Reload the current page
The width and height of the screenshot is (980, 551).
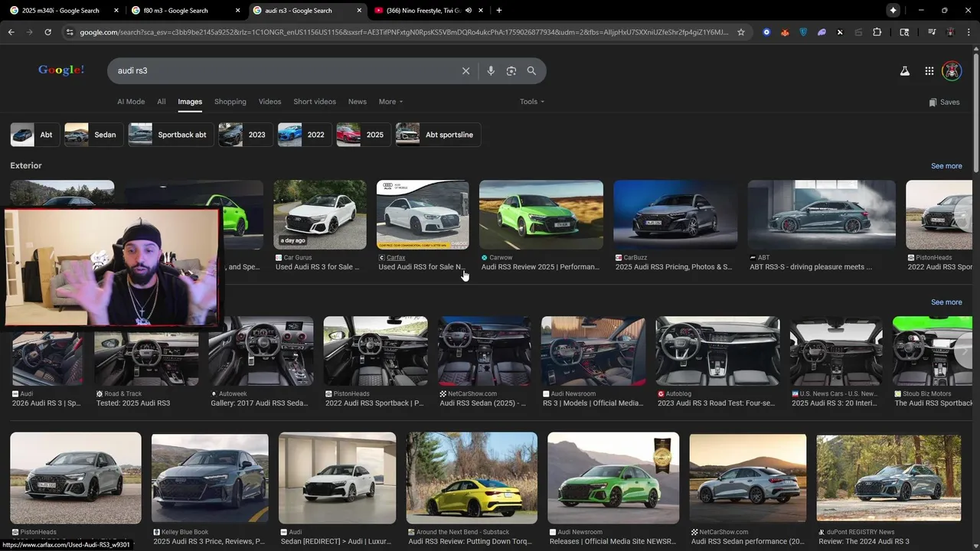pyautogui.click(x=47, y=32)
